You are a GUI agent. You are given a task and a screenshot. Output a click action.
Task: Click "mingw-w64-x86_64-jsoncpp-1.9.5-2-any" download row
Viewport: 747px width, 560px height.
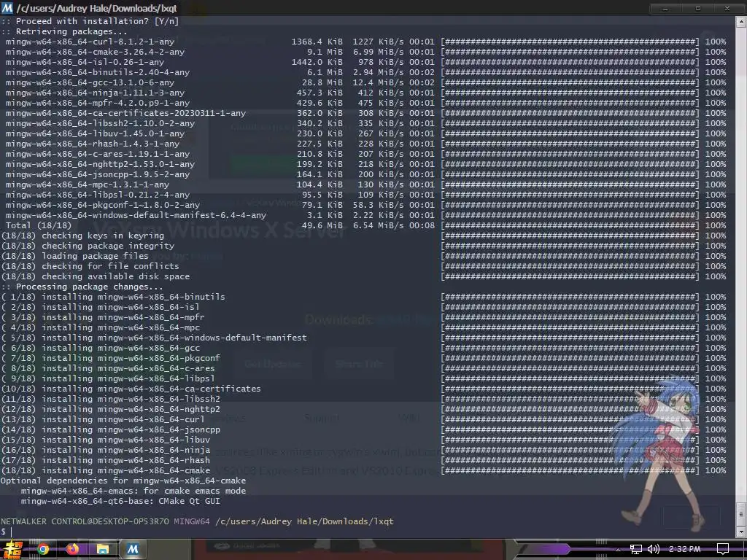click(x=365, y=174)
